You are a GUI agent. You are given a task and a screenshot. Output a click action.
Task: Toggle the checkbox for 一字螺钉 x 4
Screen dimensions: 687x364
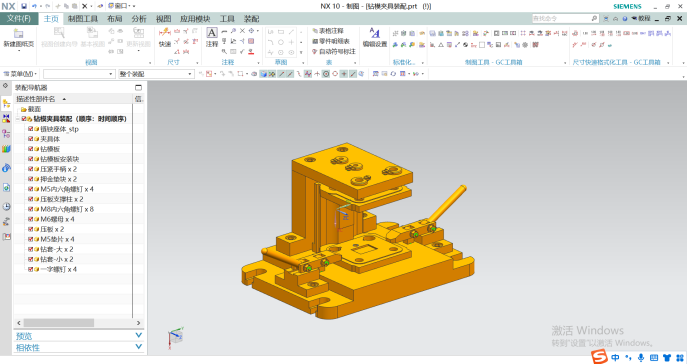coord(30,269)
